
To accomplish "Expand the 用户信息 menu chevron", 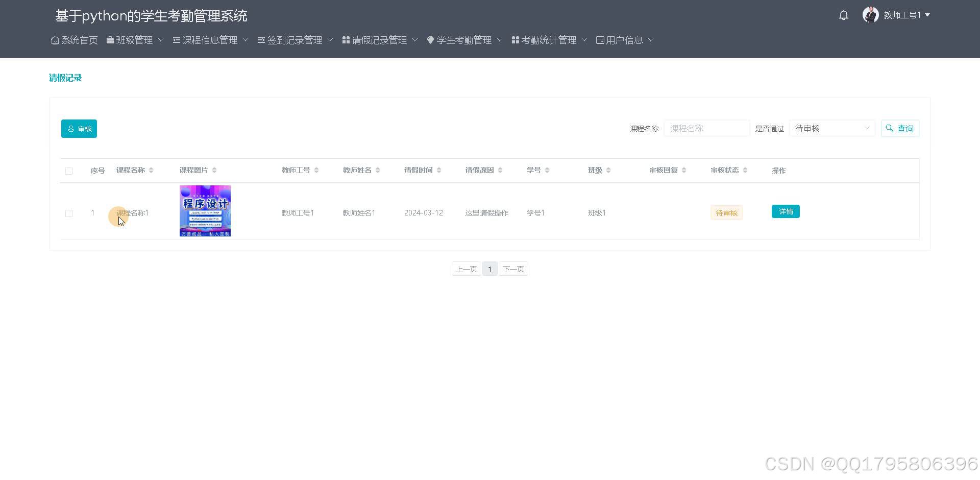I will point(651,40).
